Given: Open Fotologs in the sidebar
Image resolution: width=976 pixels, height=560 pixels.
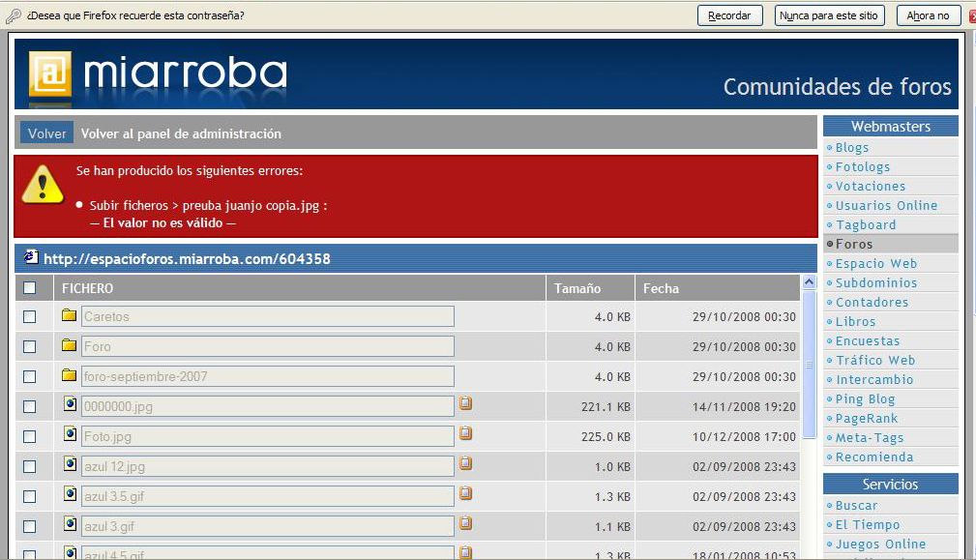Looking at the screenshot, I should (863, 166).
